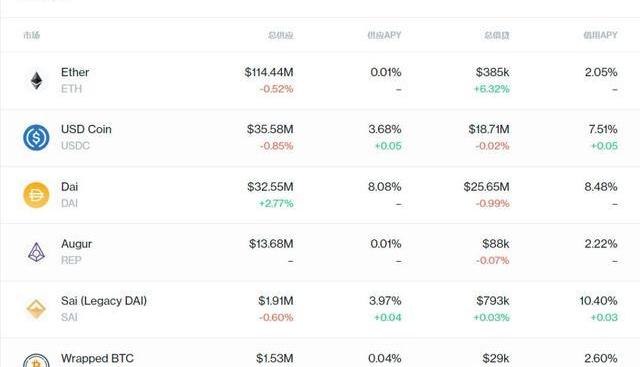Screen dimensions: 640x367
Task: Click Augur total supply $13.68M
Action: (271, 244)
